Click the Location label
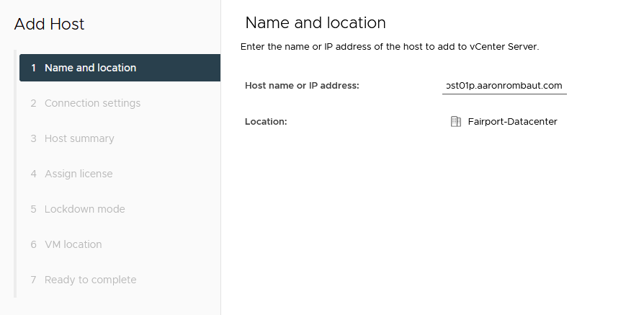644x315 pixels. point(266,122)
